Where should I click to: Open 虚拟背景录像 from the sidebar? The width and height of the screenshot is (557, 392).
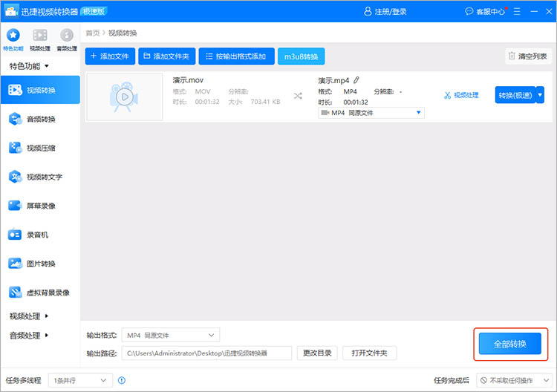click(40, 293)
